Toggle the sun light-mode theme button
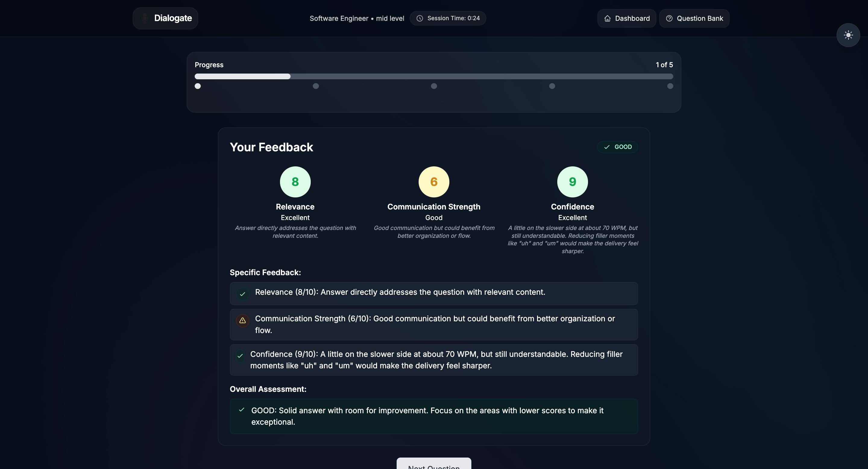 pyautogui.click(x=848, y=35)
